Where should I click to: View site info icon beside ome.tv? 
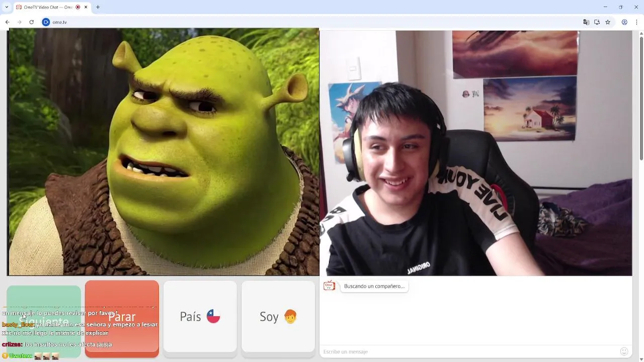[x=46, y=22]
